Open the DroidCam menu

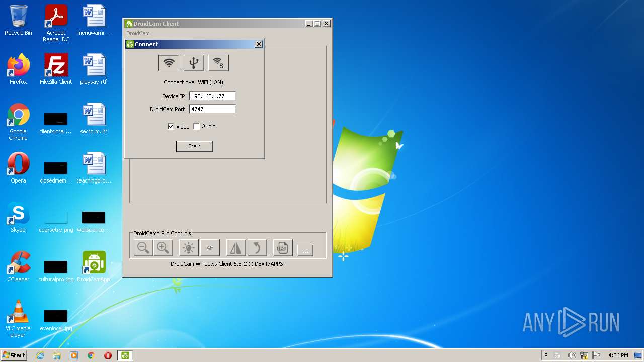coord(138,33)
